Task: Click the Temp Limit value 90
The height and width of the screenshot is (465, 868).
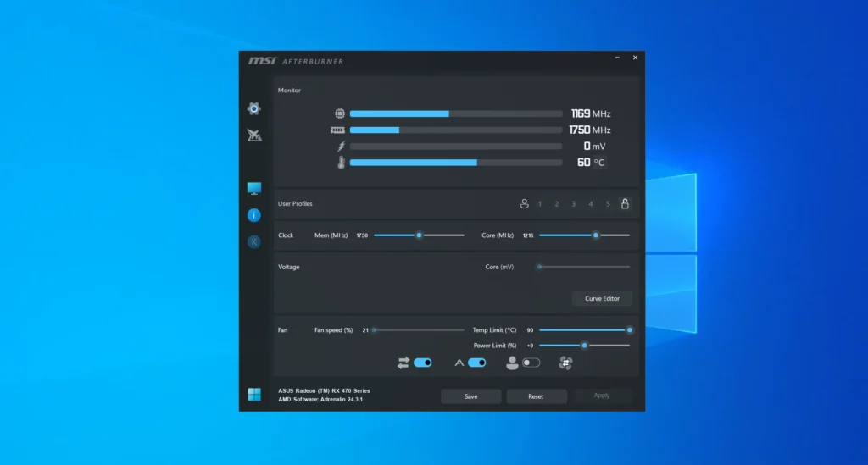Action: pos(530,330)
